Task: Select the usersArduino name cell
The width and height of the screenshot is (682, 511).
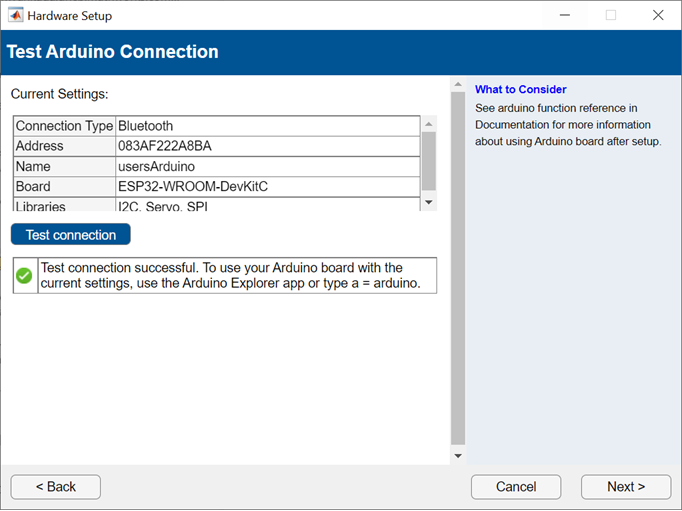Action: pyautogui.click(x=267, y=166)
